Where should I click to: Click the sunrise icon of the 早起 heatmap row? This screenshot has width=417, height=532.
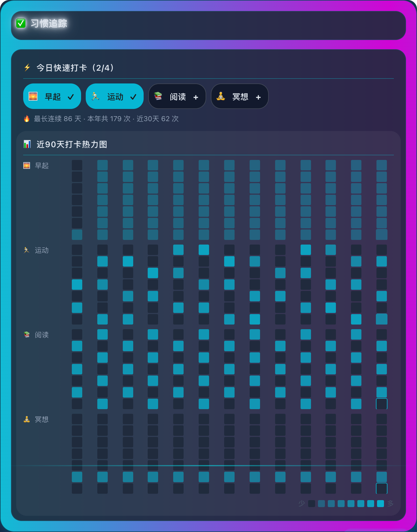(x=27, y=165)
